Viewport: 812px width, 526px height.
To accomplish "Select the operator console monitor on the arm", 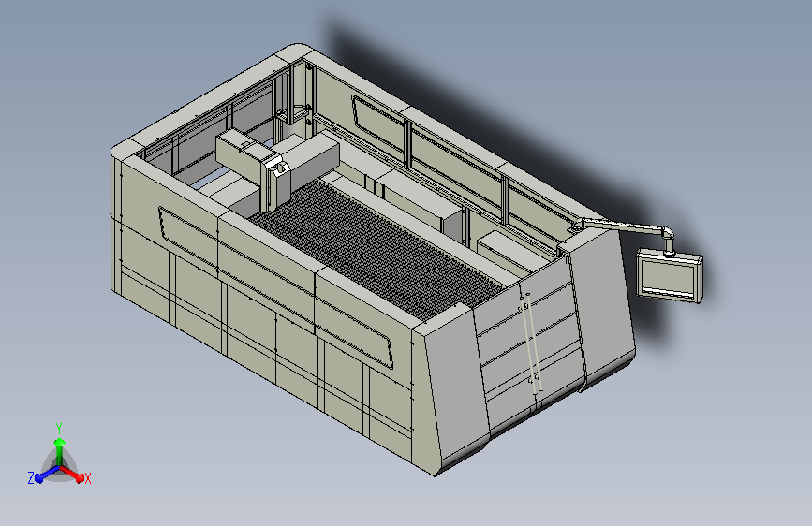I will pos(669,276).
